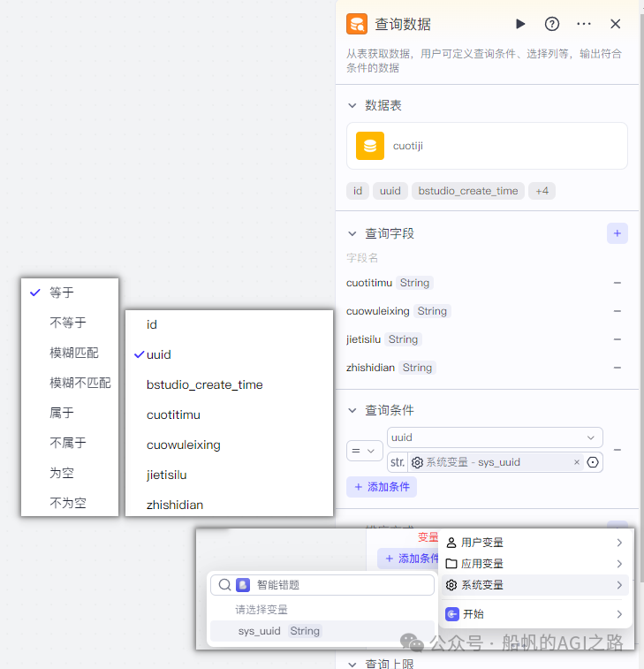Collapse the 查询条件 section

352,410
